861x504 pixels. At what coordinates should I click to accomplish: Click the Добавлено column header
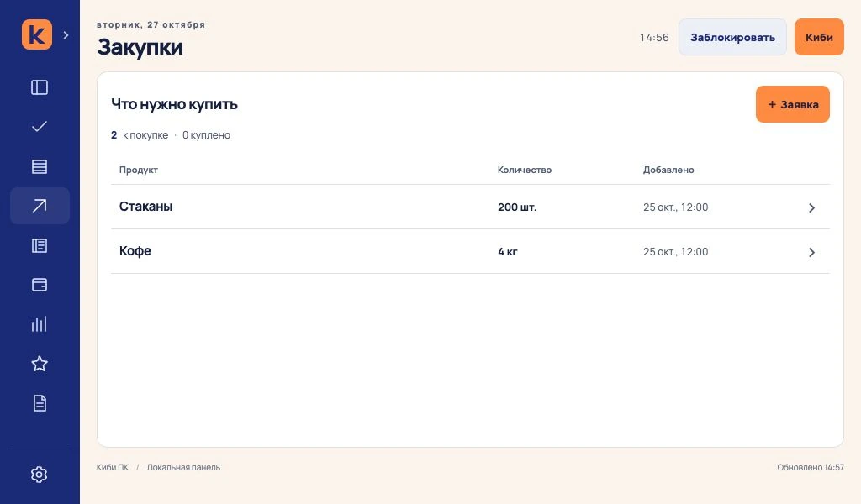[668, 170]
